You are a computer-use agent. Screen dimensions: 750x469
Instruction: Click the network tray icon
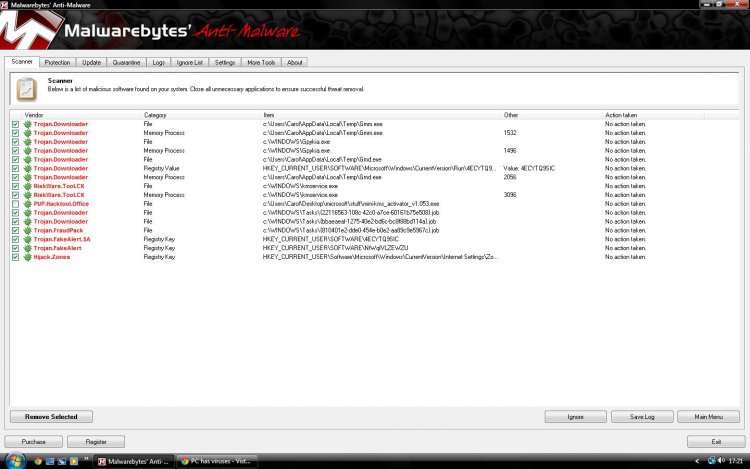point(711,461)
